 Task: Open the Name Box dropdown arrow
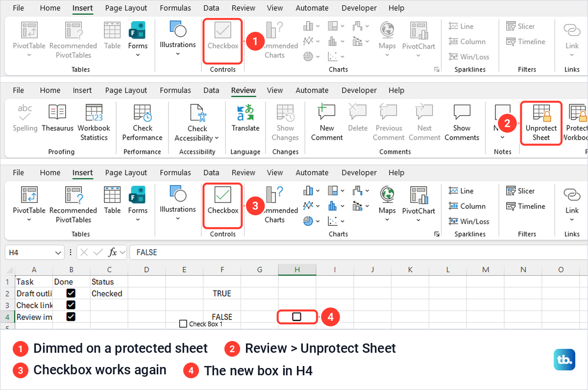[58, 252]
